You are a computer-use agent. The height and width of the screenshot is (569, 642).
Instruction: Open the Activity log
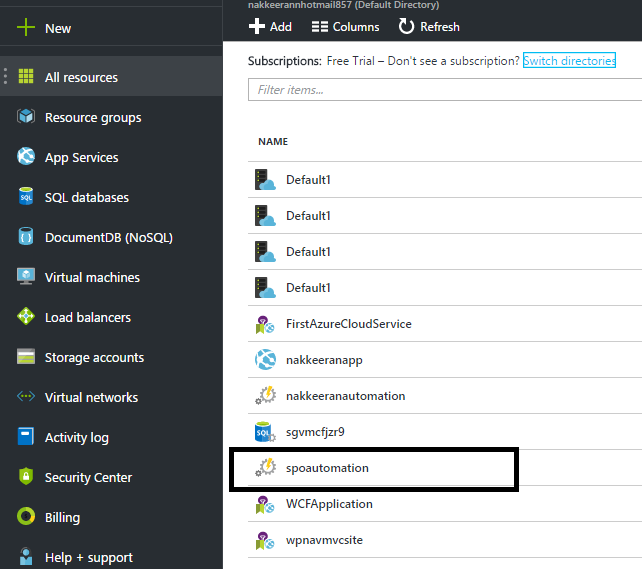77,437
